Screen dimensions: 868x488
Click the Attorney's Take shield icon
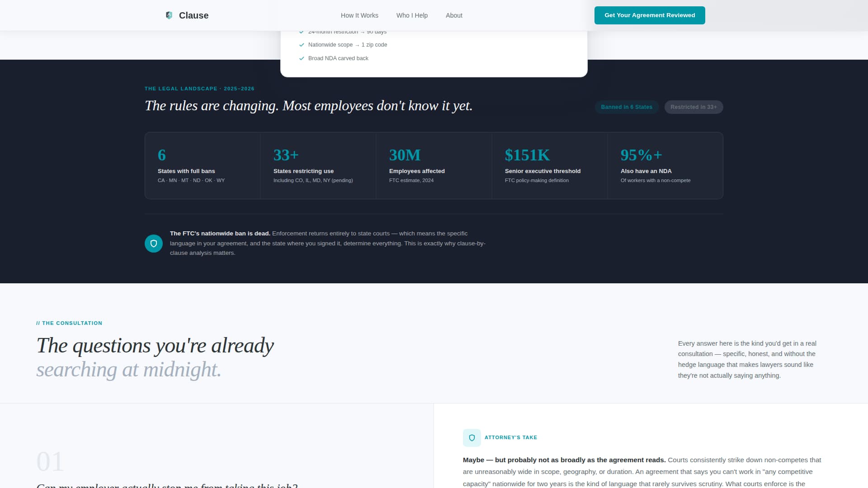[472, 437]
